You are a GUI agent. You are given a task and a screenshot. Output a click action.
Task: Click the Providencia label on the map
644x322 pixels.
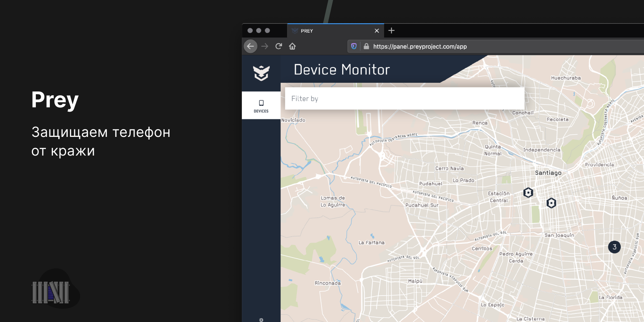600,164
